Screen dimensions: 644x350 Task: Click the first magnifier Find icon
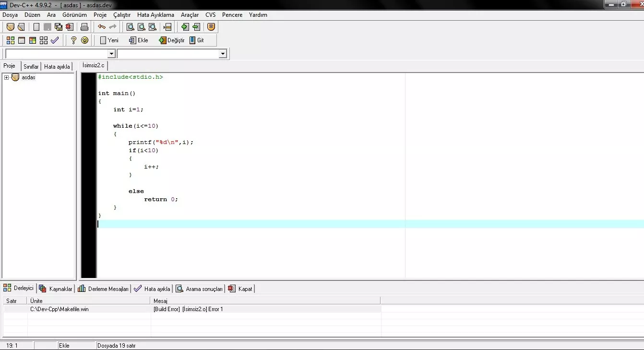click(x=130, y=27)
